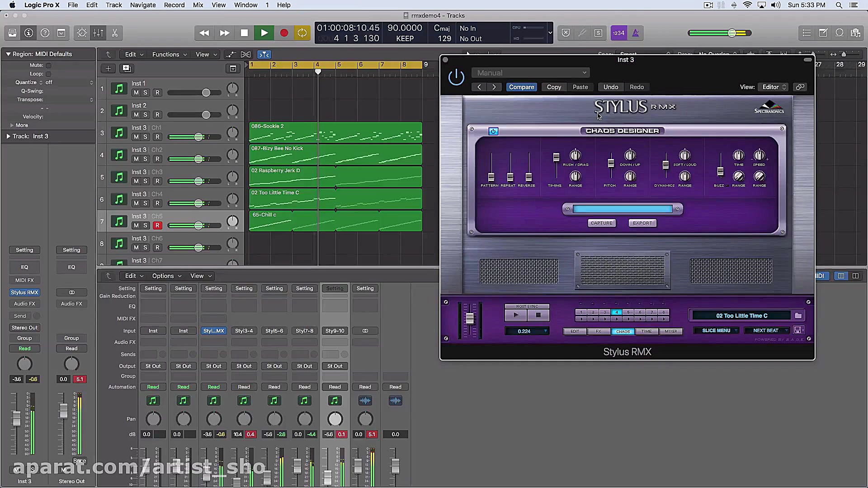
Task: Click the plugin Copy button
Action: tap(554, 87)
